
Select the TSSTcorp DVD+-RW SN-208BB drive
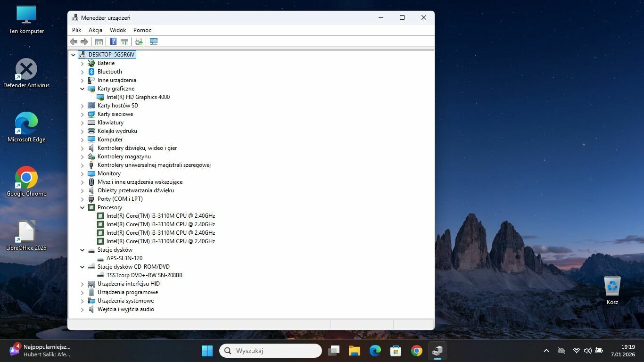[x=144, y=275]
